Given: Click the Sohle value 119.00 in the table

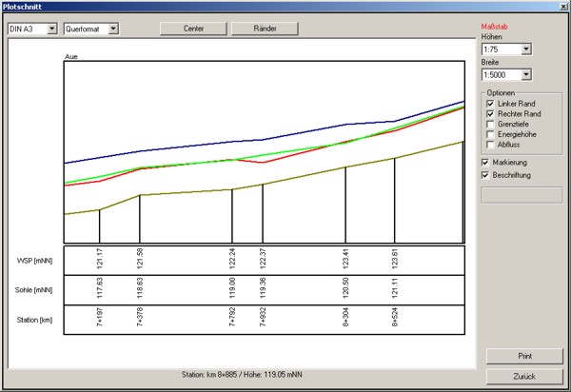Looking at the screenshot, I should click(x=232, y=289).
